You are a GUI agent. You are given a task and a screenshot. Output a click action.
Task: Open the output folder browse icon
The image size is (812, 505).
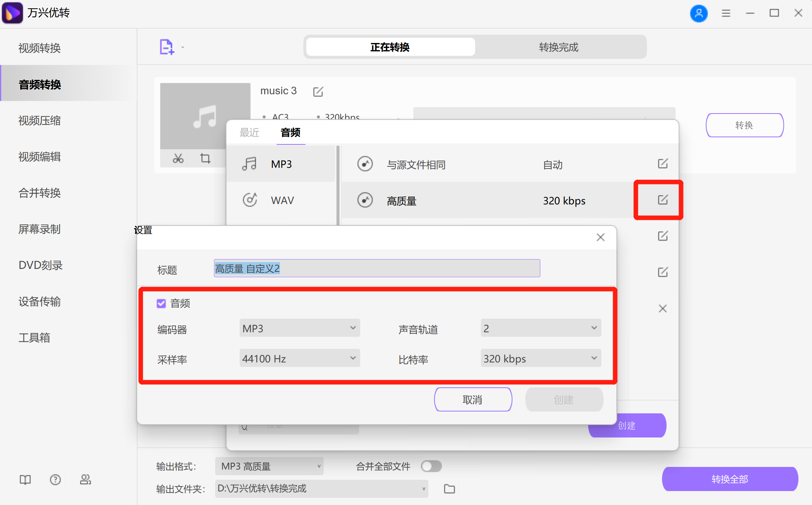point(449,488)
